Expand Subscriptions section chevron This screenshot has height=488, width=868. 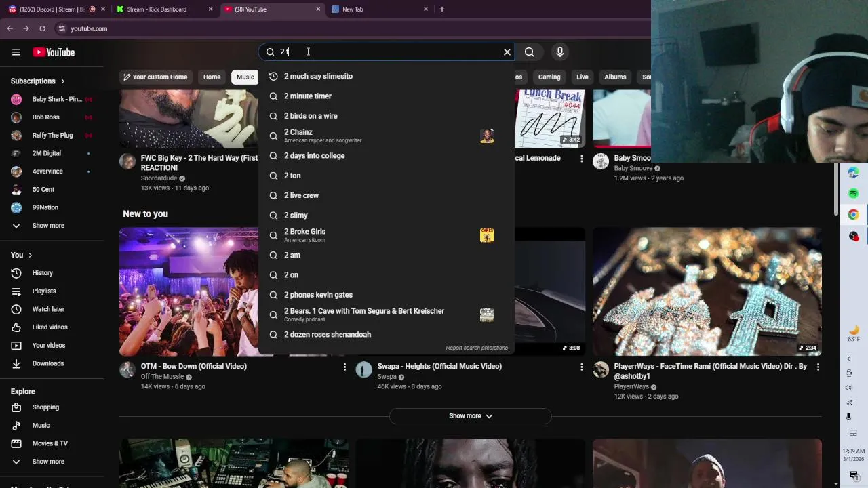tap(63, 81)
